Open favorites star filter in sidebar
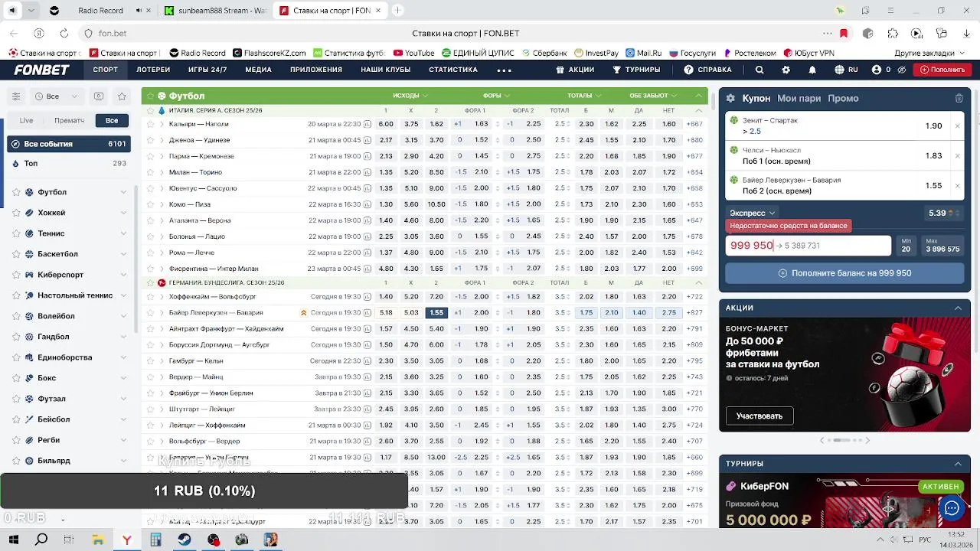 (122, 96)
